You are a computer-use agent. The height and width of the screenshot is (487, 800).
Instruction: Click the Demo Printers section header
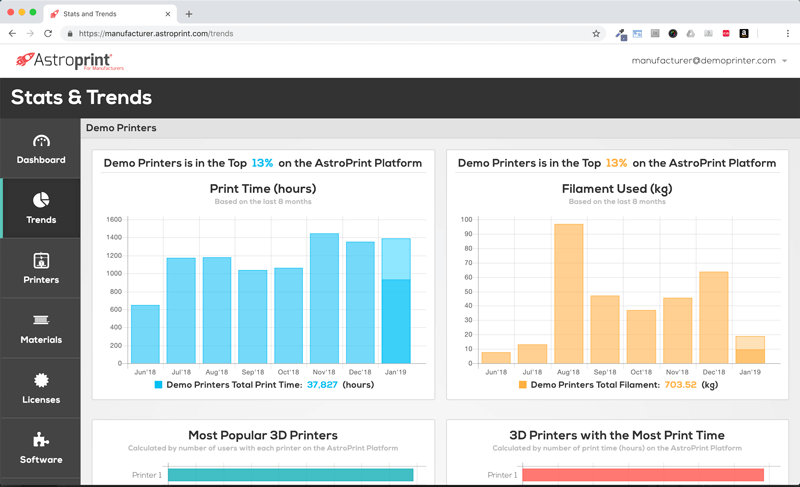[121, 128]
